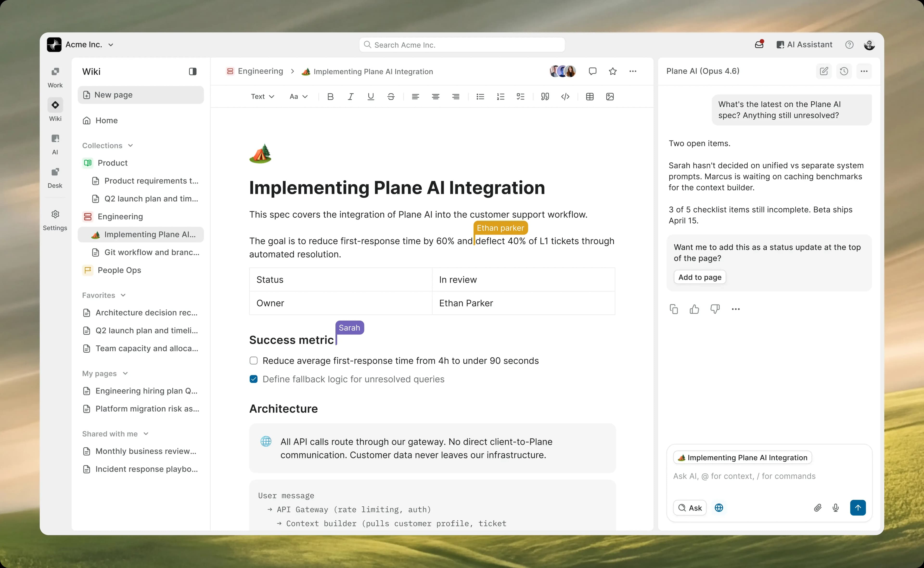Give the AI response a thumbs down
The image size is (924, 568).
click(715, 309)
